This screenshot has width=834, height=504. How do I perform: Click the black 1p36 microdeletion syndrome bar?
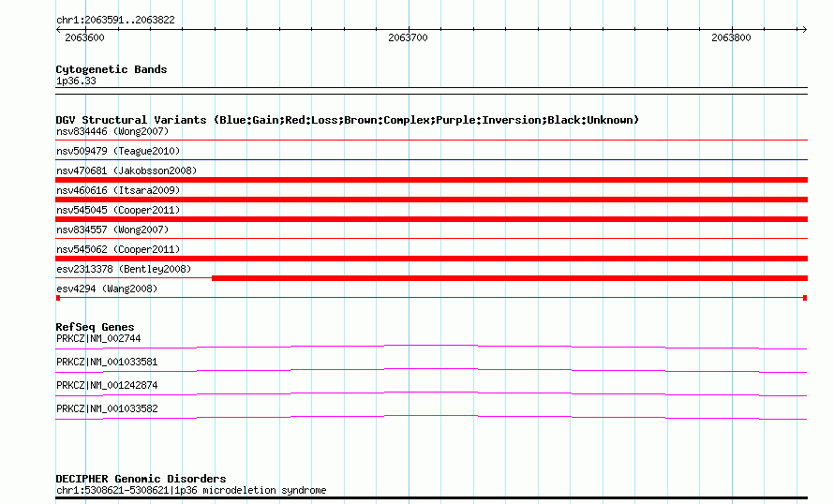pyautogui.click(x=431, y=498)
